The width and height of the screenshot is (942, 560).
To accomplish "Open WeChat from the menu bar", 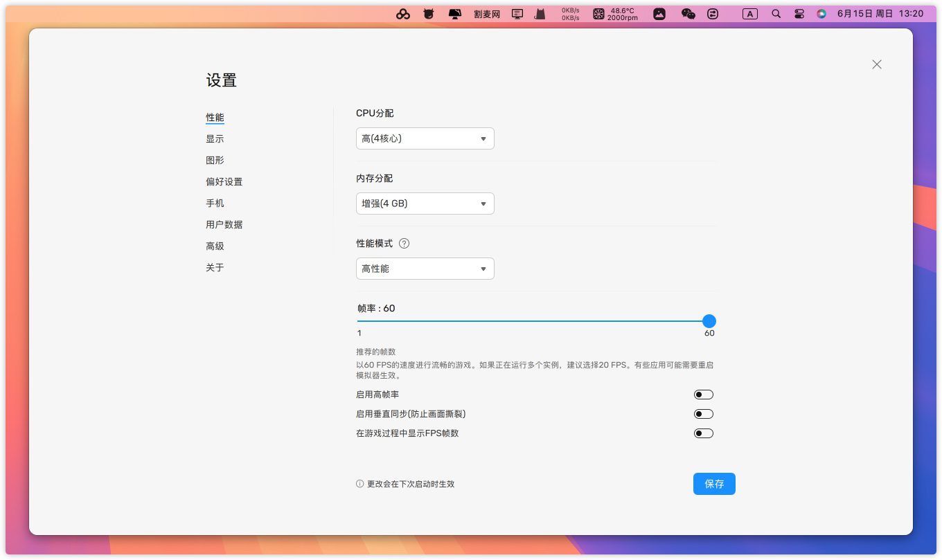I will click(x=688, y=14).
